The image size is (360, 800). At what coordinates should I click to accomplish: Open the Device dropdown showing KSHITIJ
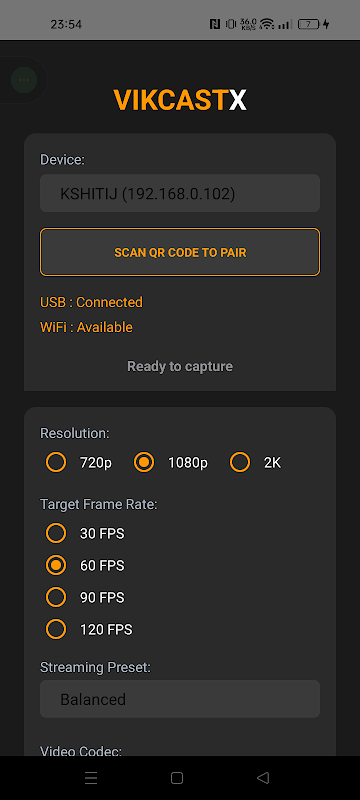(180, 193)
